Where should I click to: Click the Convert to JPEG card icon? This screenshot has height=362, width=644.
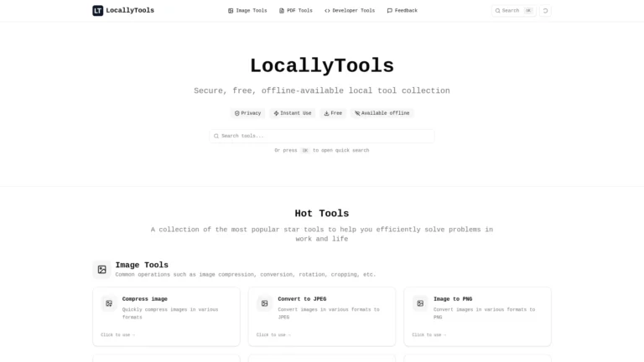click(x=264, y=303)
